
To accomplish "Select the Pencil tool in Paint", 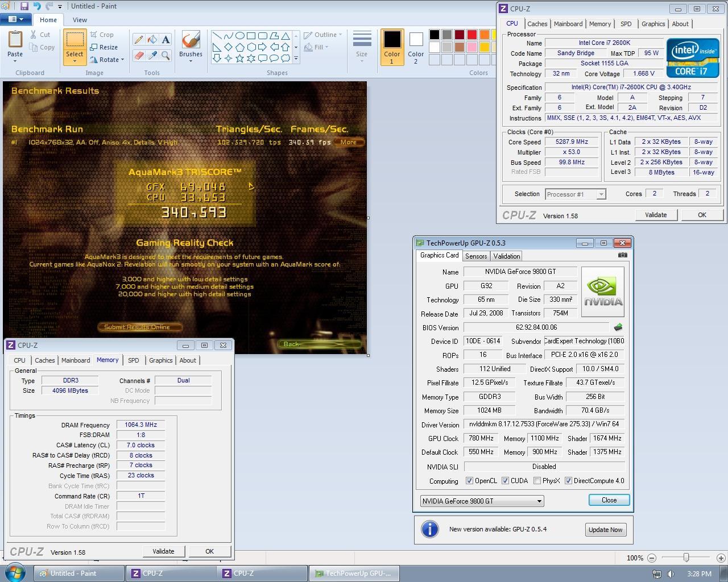I will (139, 39).
